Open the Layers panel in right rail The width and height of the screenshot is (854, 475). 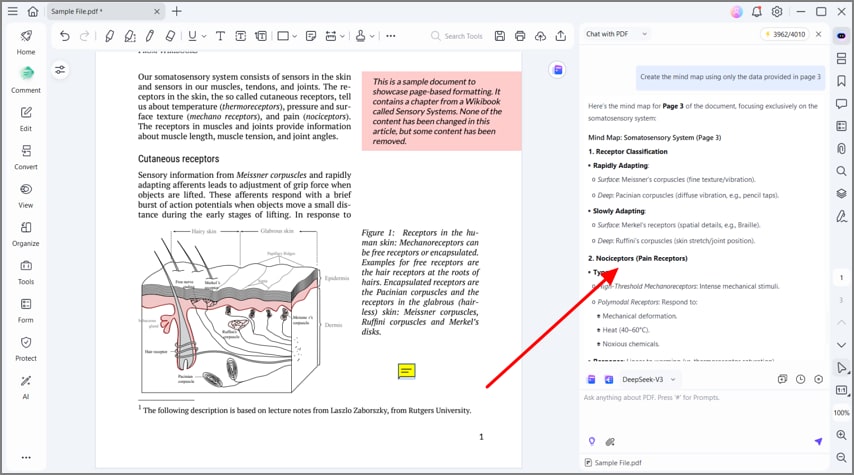tap(841, 194)
